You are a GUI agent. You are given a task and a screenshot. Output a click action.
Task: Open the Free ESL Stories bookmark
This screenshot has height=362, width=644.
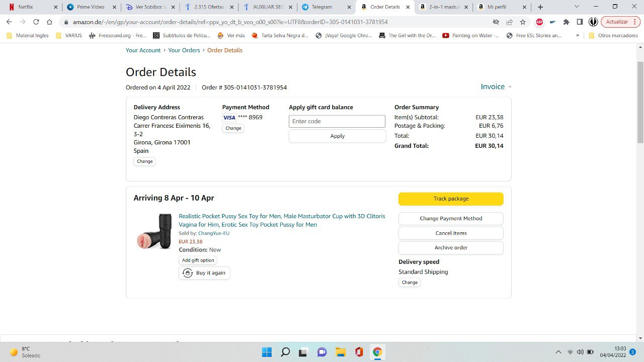534,36
